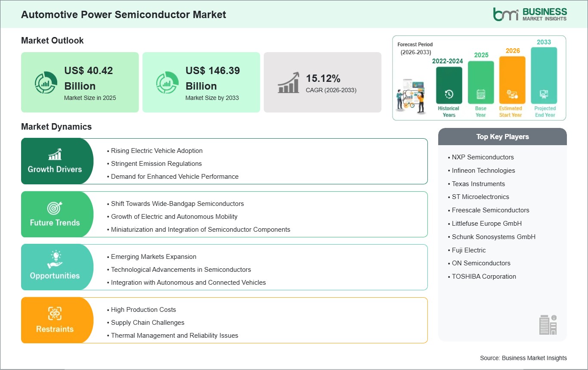Click the Base Year calendar icon
Screen dimensions: 588x370
pos(481,94)
